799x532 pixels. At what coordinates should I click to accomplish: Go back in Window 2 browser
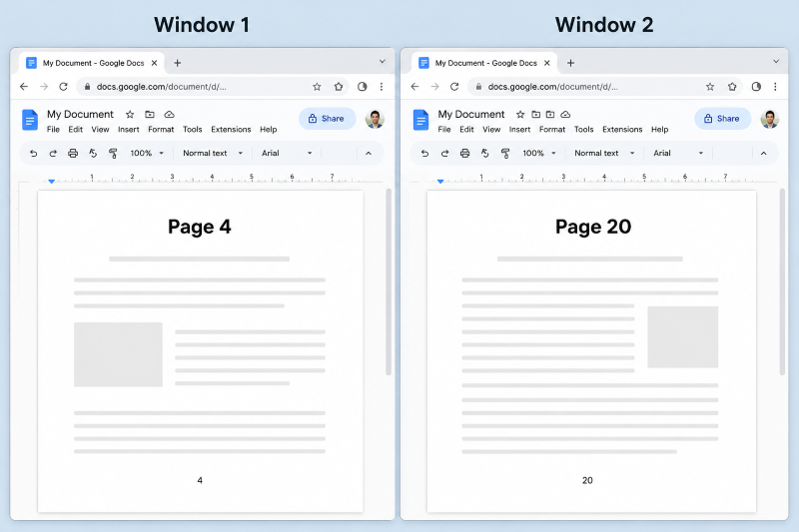click(x=415, y=87)
